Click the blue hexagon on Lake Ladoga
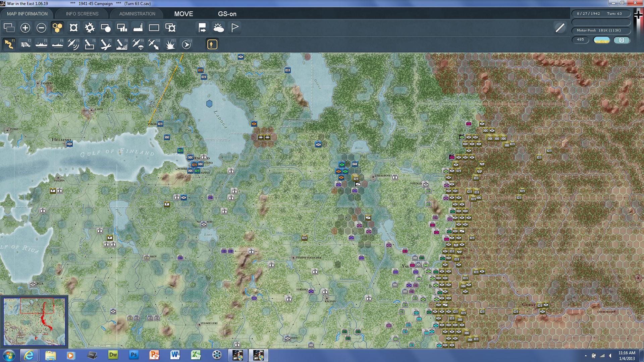This screenshot has width=644, height=362. coord(209,104)
